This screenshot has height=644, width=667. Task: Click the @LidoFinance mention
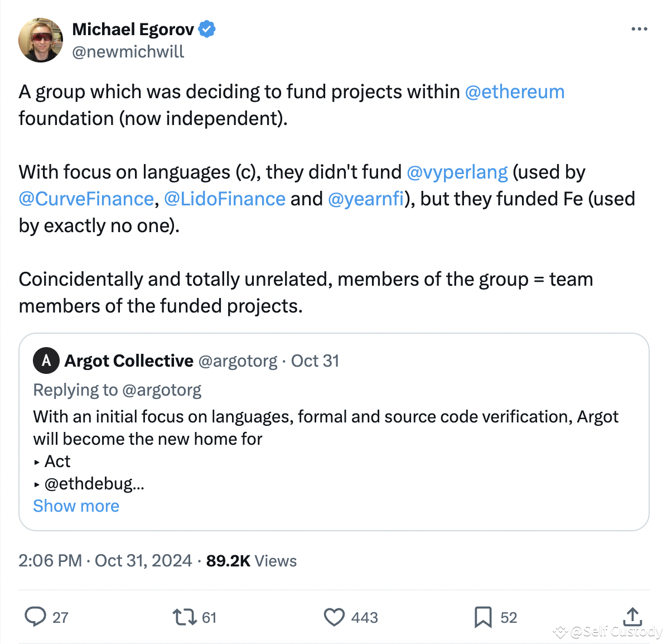(x=225, y=199)
